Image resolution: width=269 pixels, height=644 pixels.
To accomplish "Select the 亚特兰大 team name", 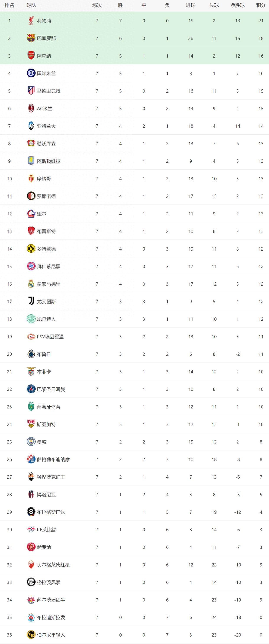I will (46, 126).
